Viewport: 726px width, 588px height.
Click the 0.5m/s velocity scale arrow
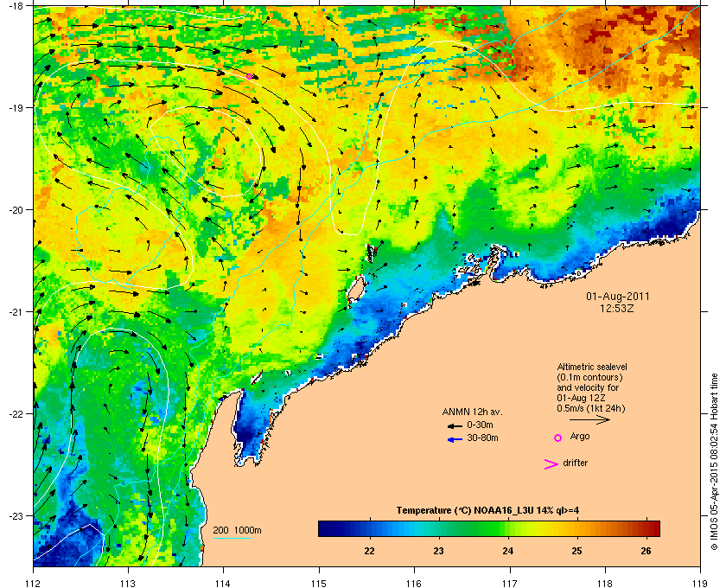[589, 419]
